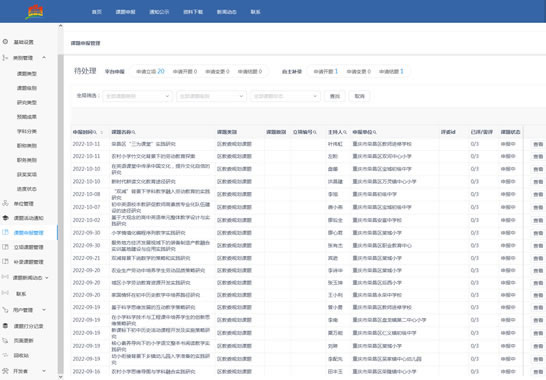Image resolution: width=546 pixels, height=380 pixels.
Task: Click sort arrows next to 申报时间 header
Action: (102, 132)
